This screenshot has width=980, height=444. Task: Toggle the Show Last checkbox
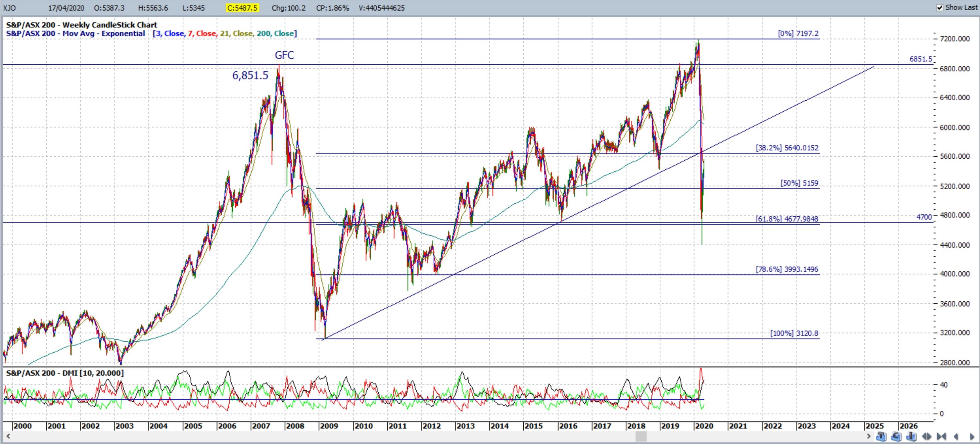[940, 8]
